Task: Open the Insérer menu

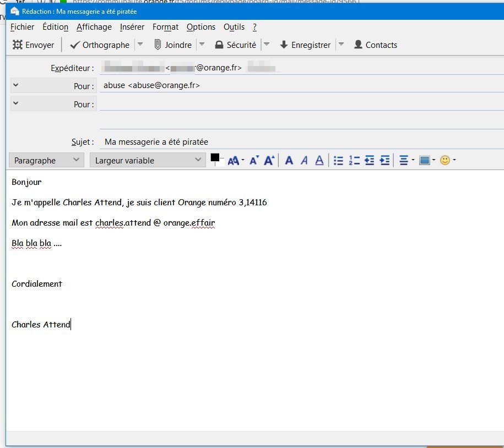Action: pos(132,27)
